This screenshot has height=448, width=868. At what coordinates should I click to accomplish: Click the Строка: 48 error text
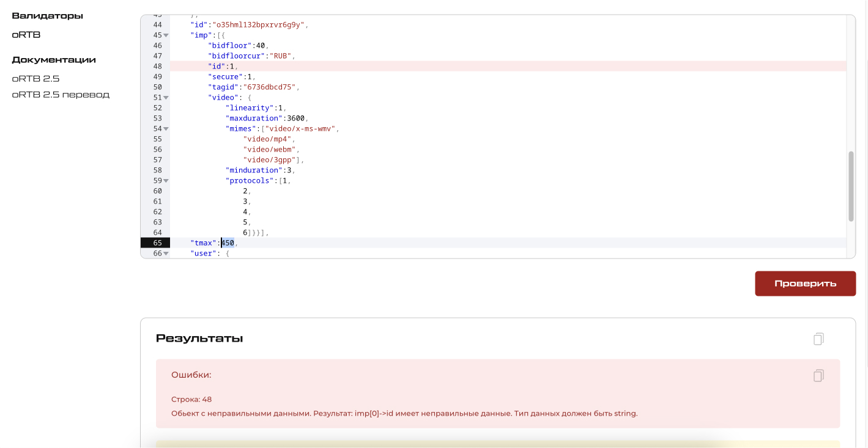[x=191, y=399]
